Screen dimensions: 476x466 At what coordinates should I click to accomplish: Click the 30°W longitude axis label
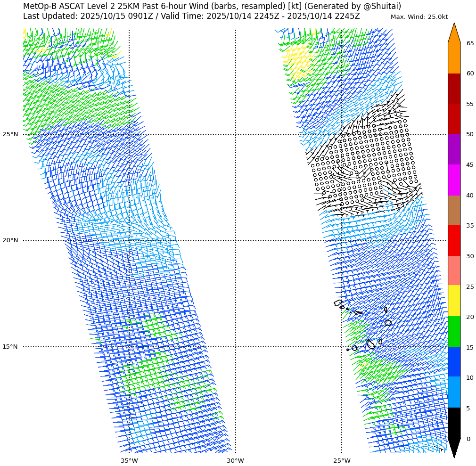235,460
